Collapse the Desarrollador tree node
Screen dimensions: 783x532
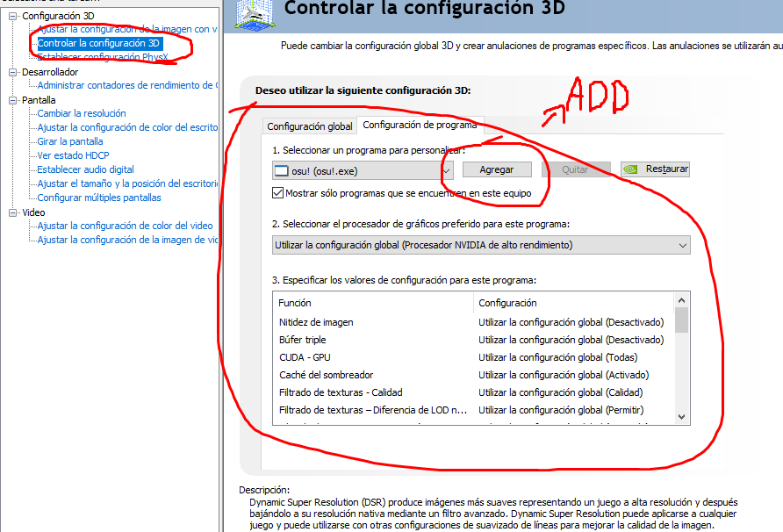[x=12, y=72]
